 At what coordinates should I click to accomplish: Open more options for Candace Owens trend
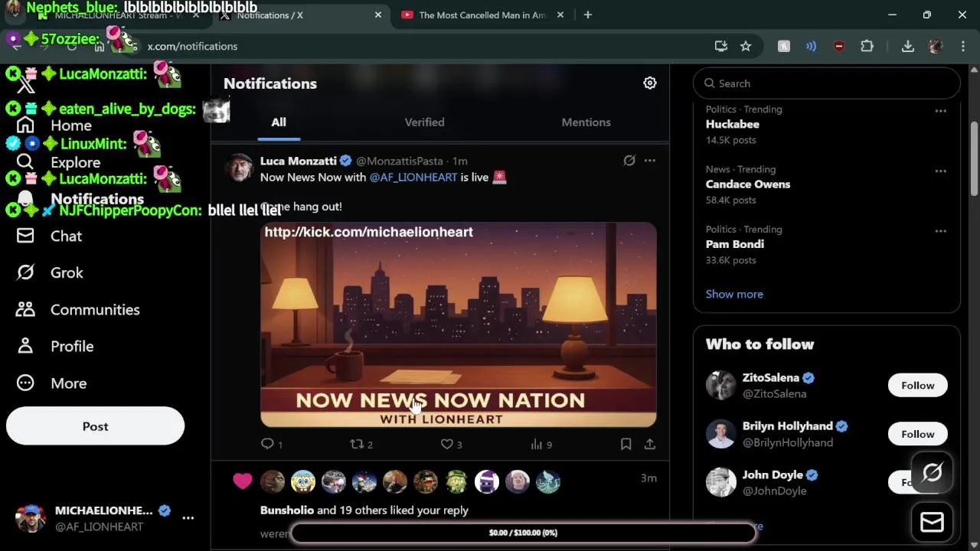[x=940, y=171]
